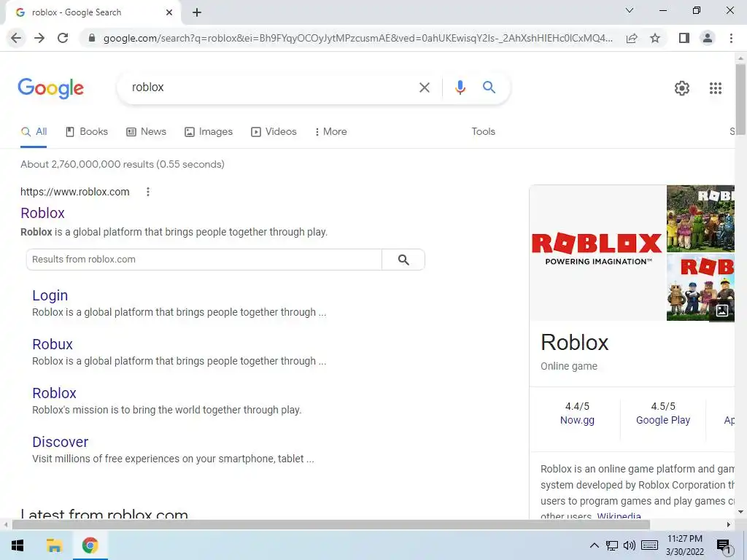Click the About 2,760,000,000 results text
Viewport: 747px width, 560px height.
[123, 164]
